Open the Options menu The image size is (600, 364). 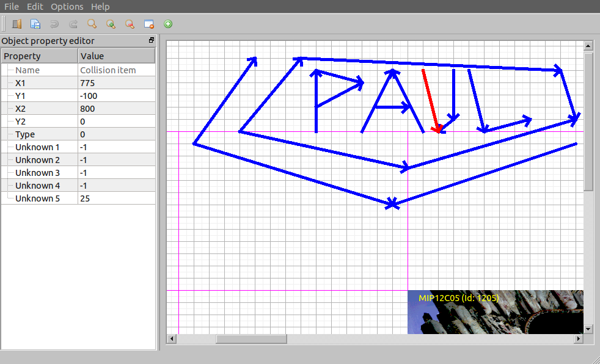[x=67, y=7]
